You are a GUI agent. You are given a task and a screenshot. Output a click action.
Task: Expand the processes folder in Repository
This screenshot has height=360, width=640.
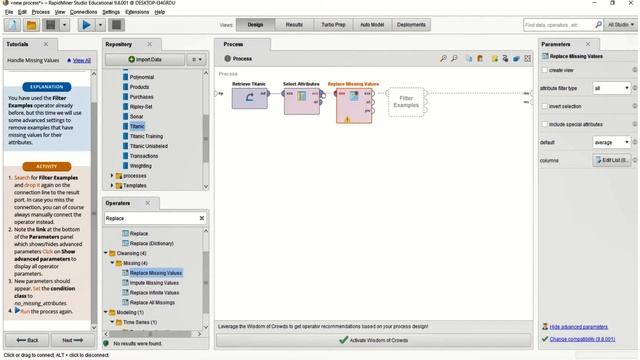[112, 176]
